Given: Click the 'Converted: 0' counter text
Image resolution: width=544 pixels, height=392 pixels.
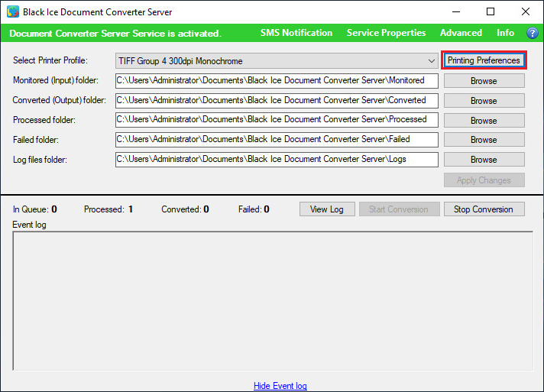Looking at the screenshot, I should click(185, 209).
